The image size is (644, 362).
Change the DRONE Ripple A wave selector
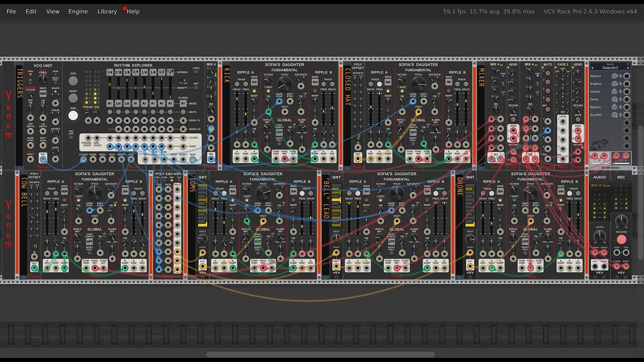tap(500, 192)
